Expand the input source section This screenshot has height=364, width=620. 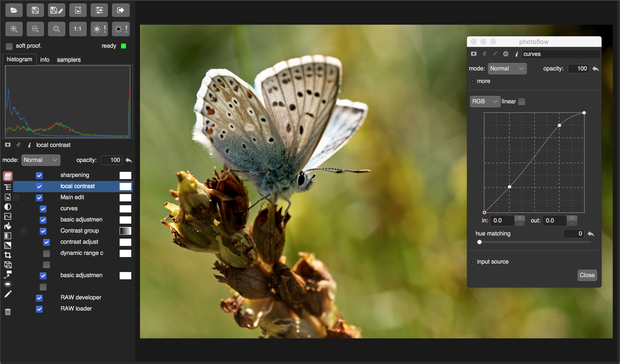coord(472,262)
